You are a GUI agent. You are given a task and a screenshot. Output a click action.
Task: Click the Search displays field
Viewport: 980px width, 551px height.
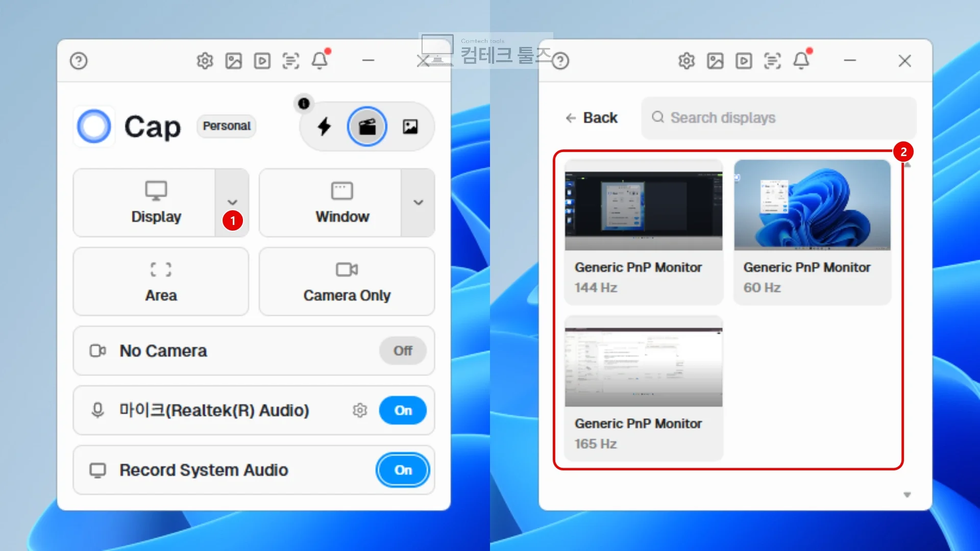click(779, 118)
